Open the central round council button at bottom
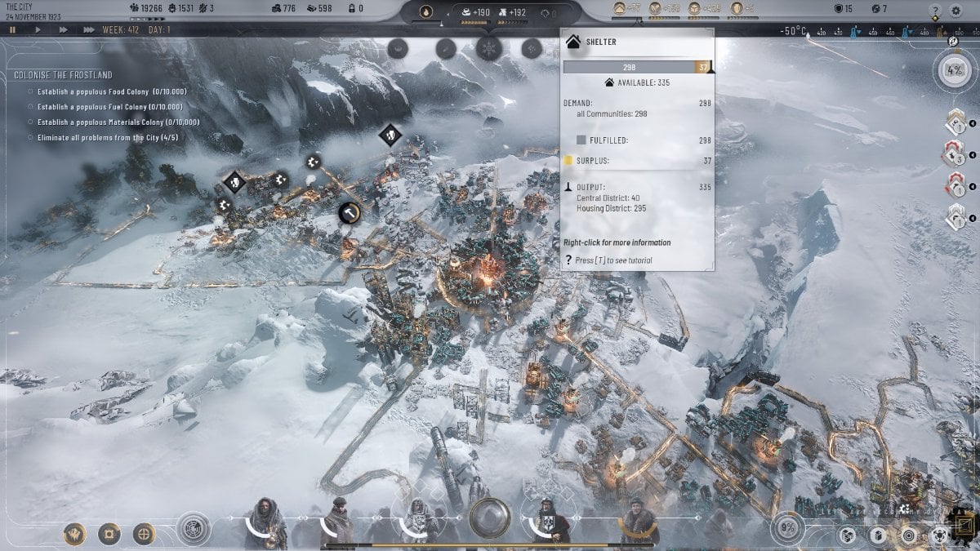The image size is (980, 551). [492, 518]
